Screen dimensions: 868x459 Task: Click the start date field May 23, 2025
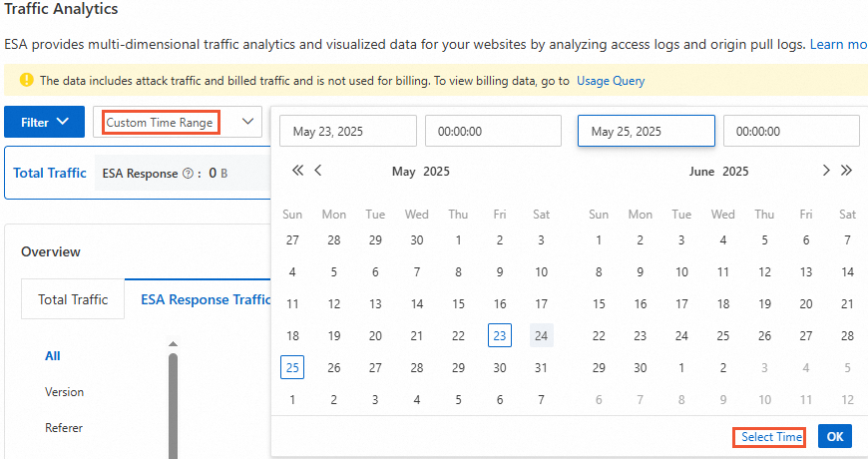click(348, 131)
